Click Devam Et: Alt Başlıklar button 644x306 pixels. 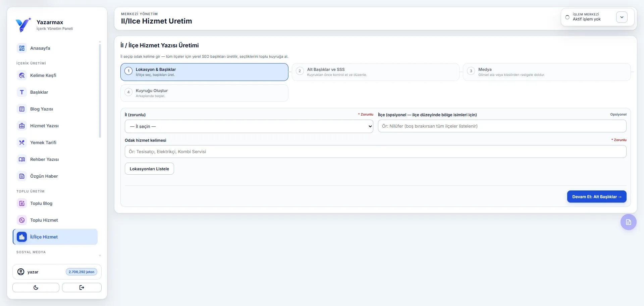click(x=597, y=196)
